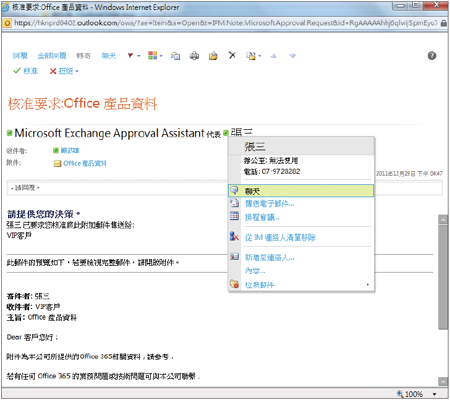This screenshot has height=400, width=450.
Task: Click the red X 拒絕 (Reject) button
Action: [x=61, y=71]
